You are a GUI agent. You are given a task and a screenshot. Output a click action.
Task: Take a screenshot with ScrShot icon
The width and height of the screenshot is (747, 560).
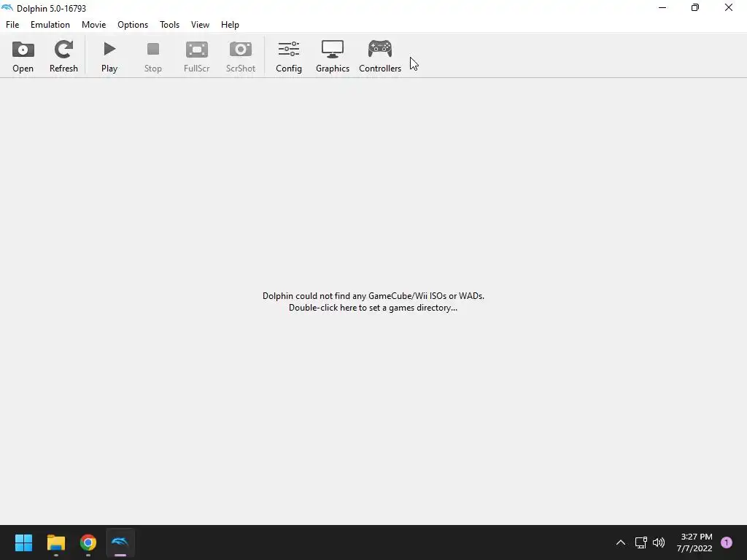pyautogui.click(x=241, y=56)
